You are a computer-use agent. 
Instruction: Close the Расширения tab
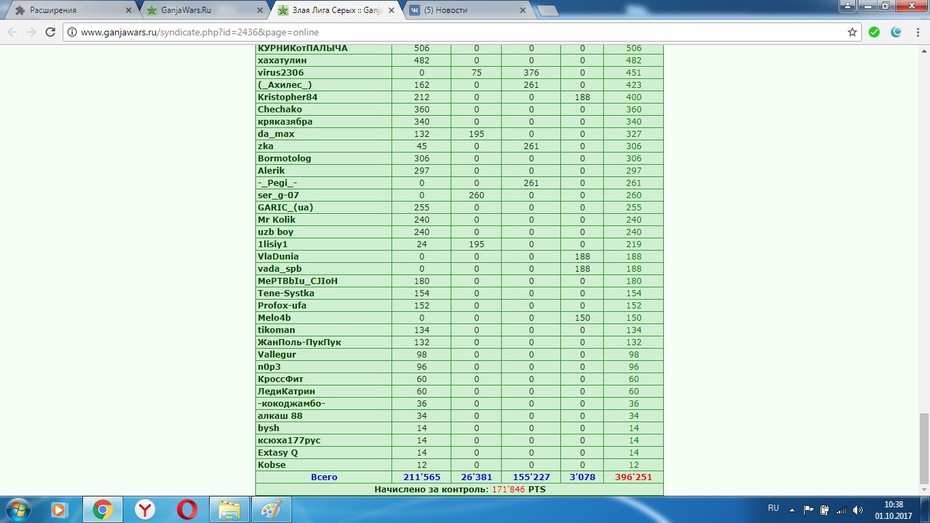(128, 10)
